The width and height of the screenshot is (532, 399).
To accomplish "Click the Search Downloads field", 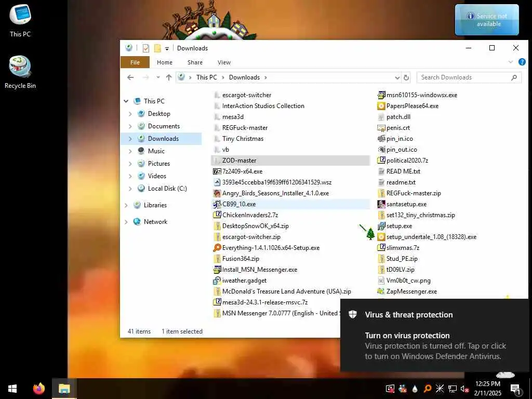I will [469, 77].
